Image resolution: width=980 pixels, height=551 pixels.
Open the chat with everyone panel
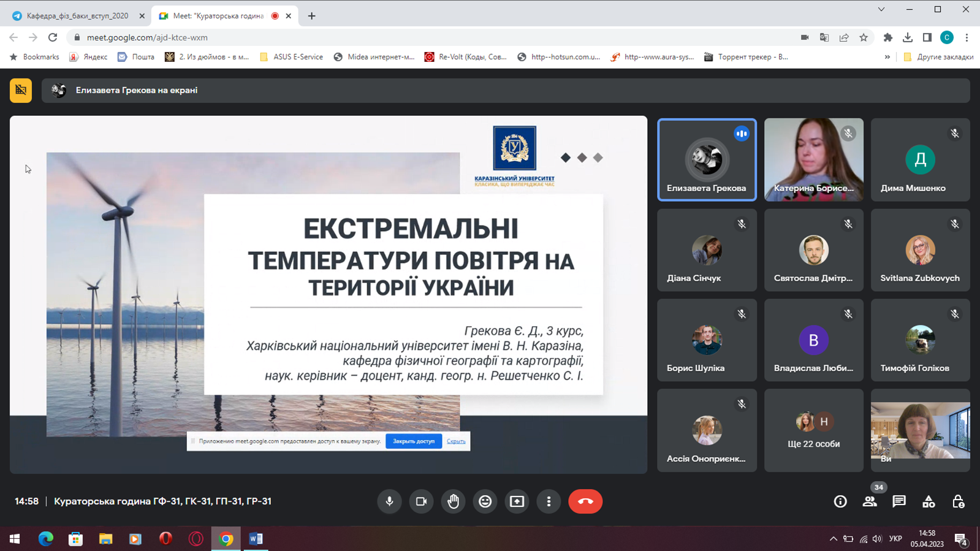898,501
